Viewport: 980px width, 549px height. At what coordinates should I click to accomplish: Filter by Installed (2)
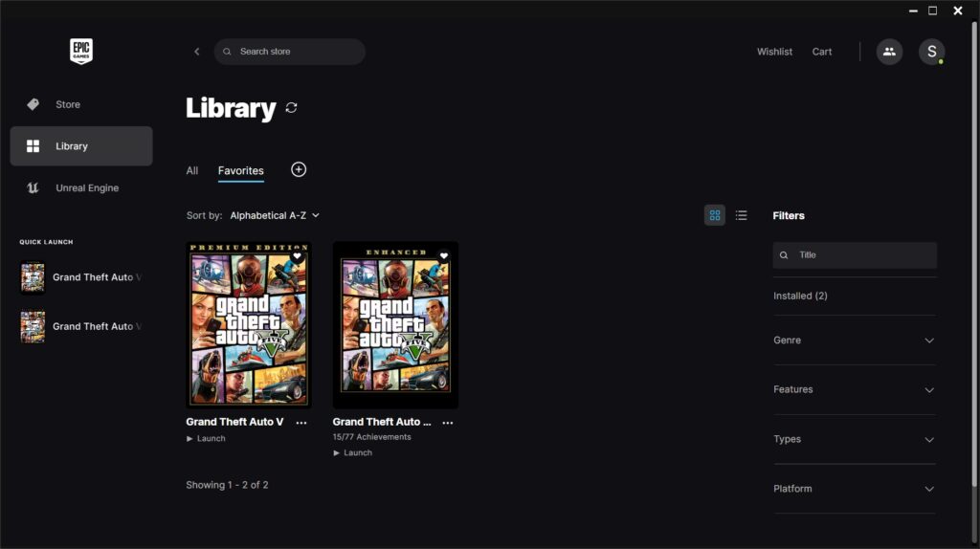(x=800, y=296)
